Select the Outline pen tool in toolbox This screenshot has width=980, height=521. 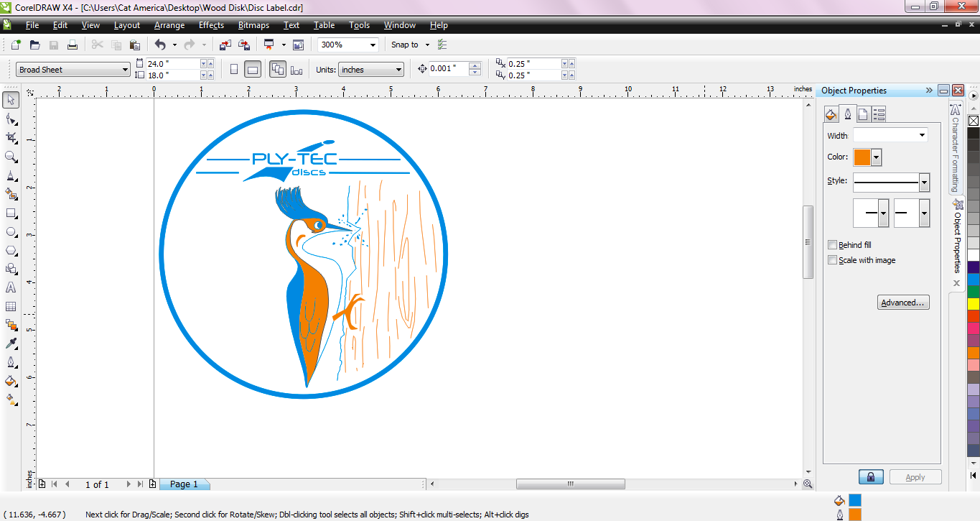tap(11, 362)
